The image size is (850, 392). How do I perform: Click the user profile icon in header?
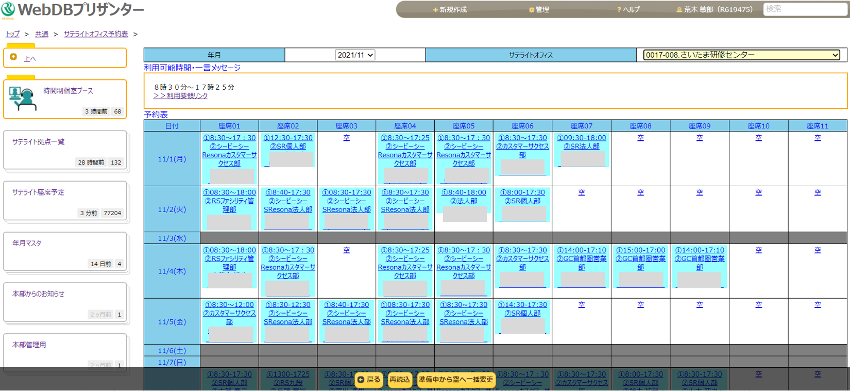click(x=679, y=10)
